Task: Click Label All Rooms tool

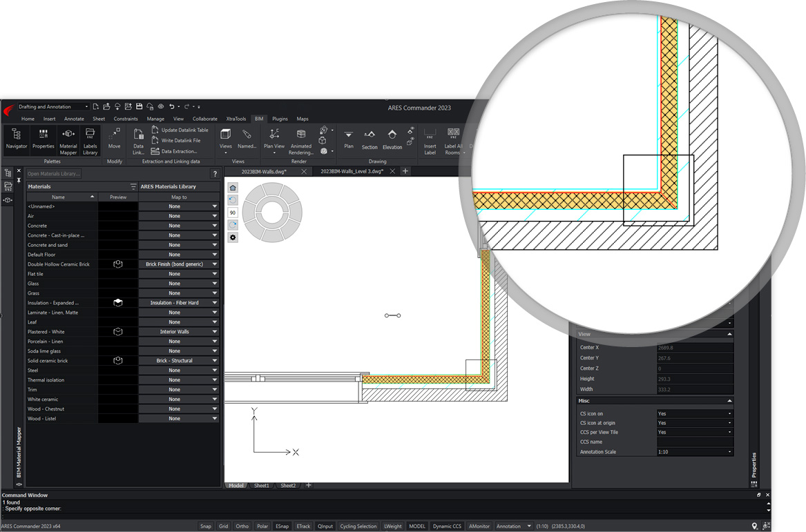Action: pos(453,141)
